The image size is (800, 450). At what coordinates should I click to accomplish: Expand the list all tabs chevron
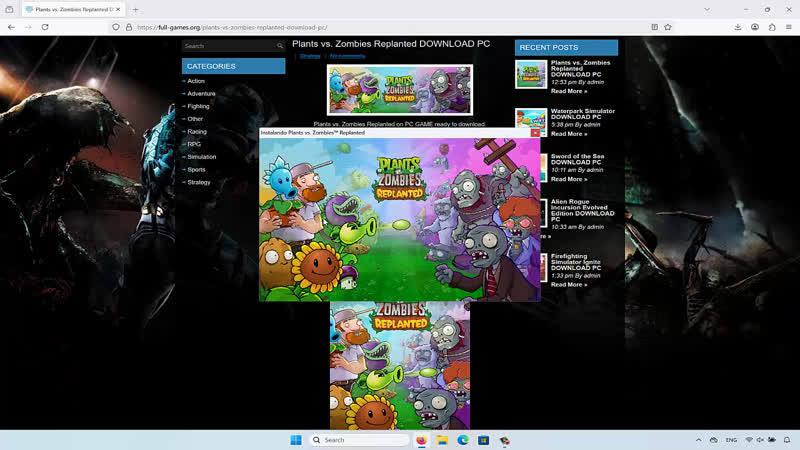(707, 9)
